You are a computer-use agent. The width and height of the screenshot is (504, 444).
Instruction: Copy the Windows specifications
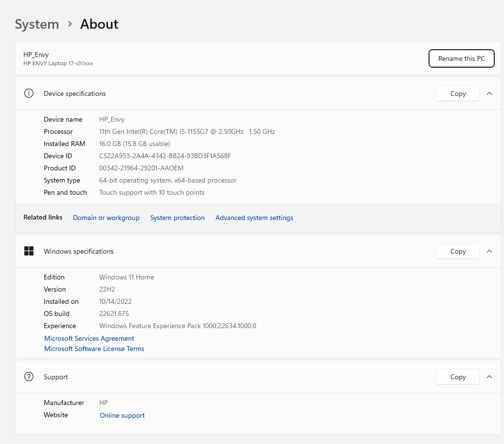click(457, 251)
